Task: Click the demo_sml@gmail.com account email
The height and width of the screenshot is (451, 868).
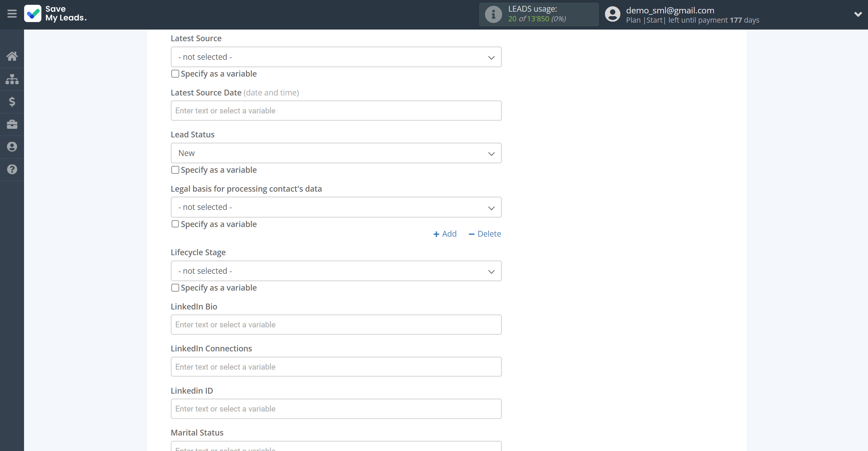Action: tap(670, 10)
